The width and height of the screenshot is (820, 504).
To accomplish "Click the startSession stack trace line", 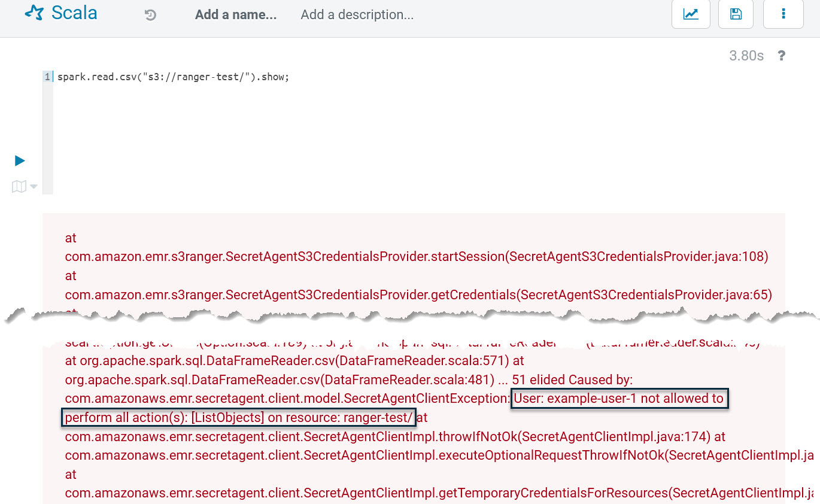I will click(x=416, y=257).
